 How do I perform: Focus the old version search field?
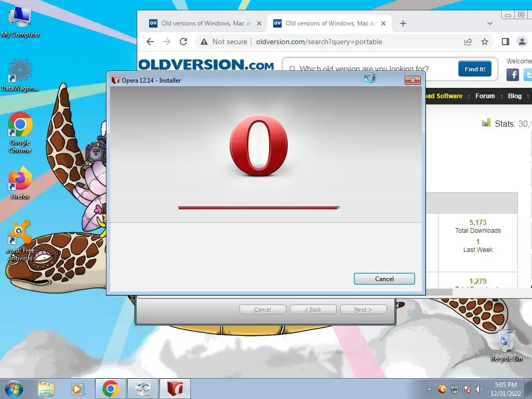click(370, 69)
